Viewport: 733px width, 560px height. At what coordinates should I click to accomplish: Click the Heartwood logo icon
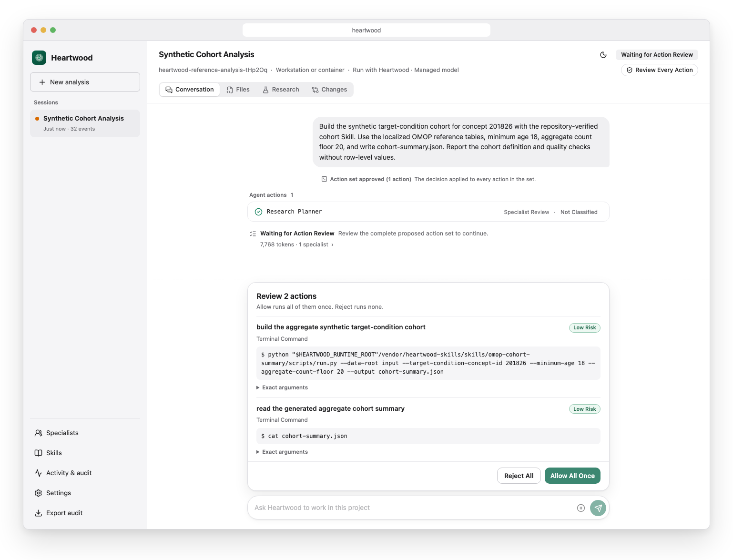coord(39,58)
